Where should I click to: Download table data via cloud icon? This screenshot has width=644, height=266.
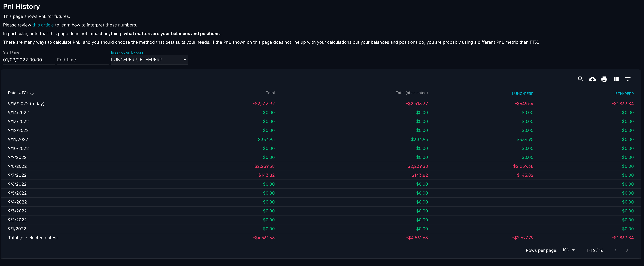592,79
